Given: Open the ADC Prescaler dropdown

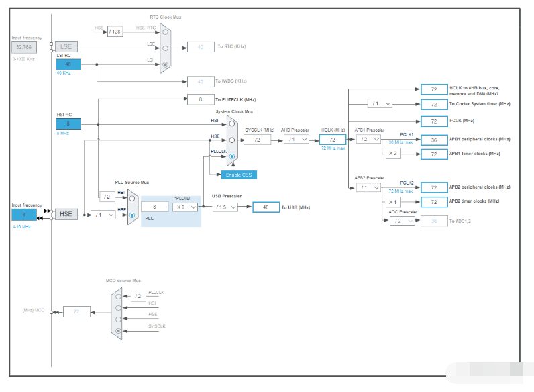Looking at the screenshot, I should pos(403,221).
